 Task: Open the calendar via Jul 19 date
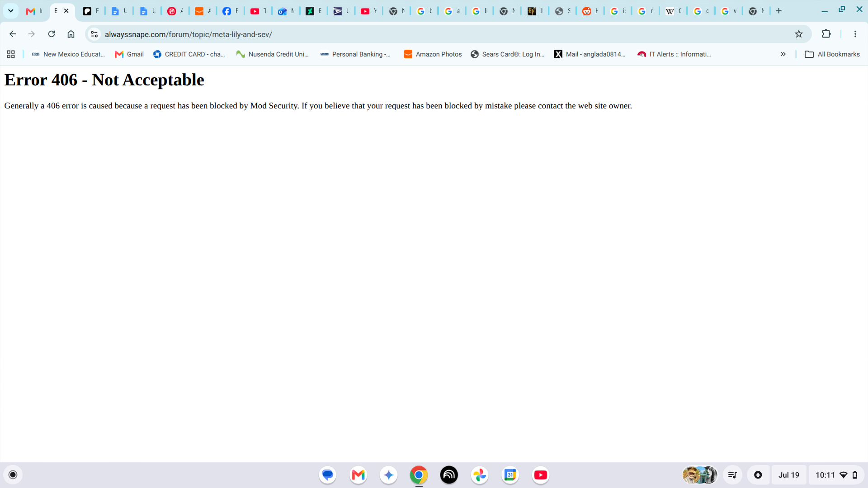coord(788,475)
